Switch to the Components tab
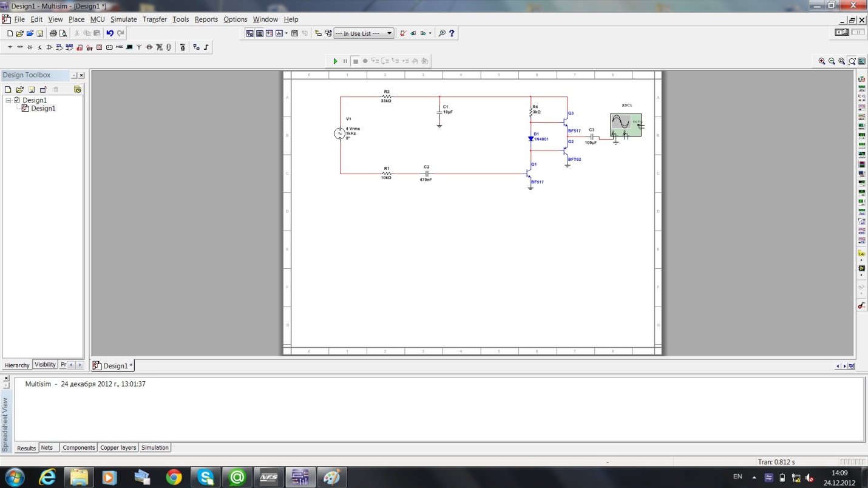The image size is (868, 488). pos(79,448)
